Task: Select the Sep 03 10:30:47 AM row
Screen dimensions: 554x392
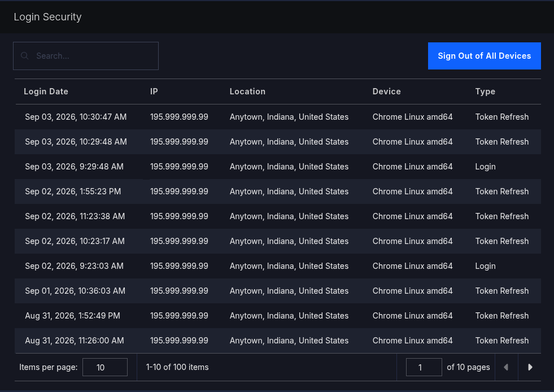Action: (x=278, y=117)
